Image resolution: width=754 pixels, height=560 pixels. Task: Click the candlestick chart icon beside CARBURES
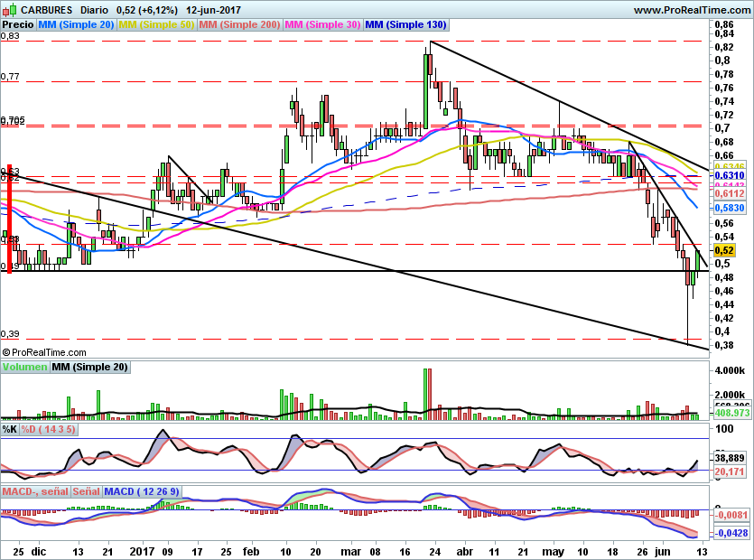(10, 10)
